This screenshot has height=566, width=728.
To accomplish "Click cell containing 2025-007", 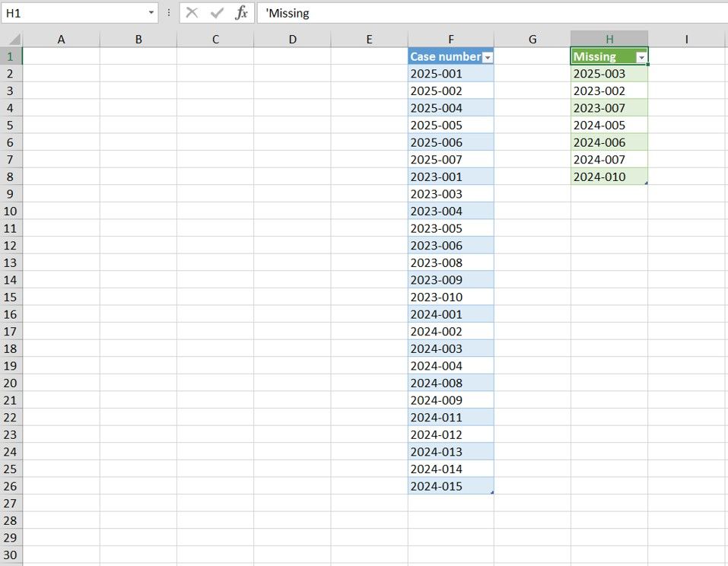I will pos(451,159).
